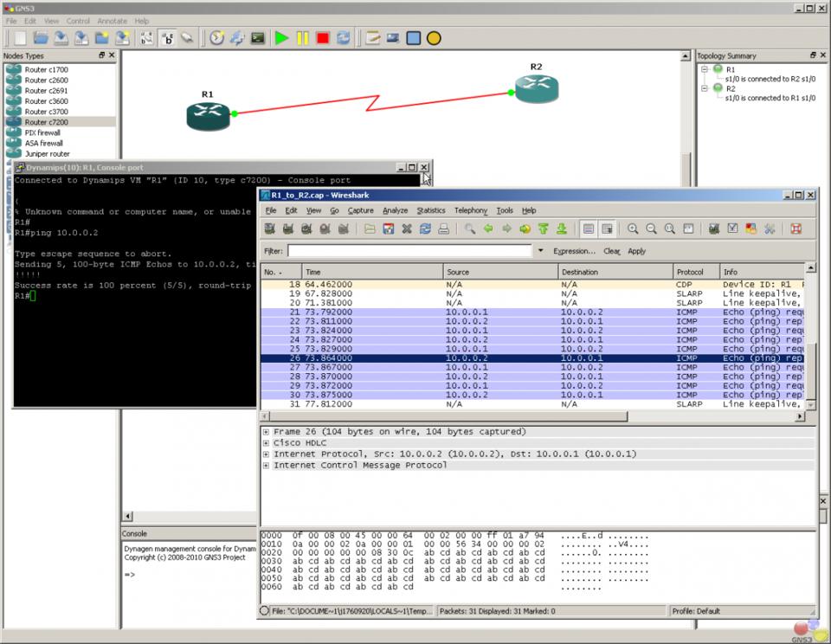
Task: Open the GNS3 Annotate menu
Action: (x=113, y=21)
